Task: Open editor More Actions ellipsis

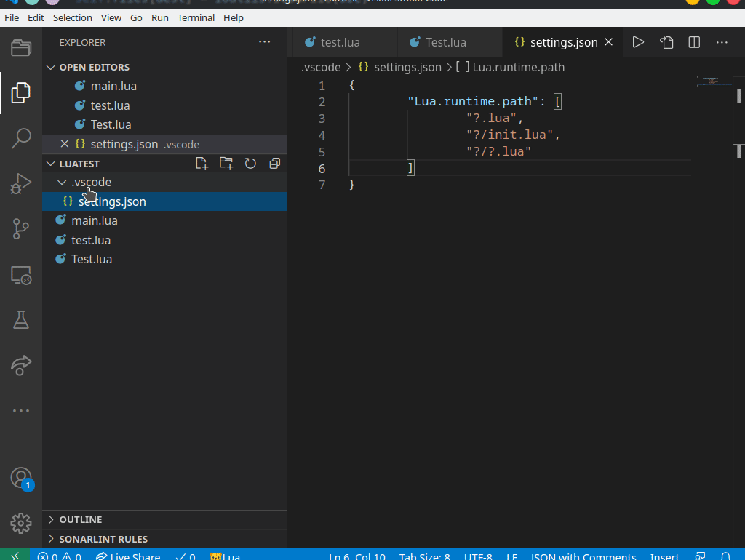Action: pyautogui.click(x=722, y=42)
